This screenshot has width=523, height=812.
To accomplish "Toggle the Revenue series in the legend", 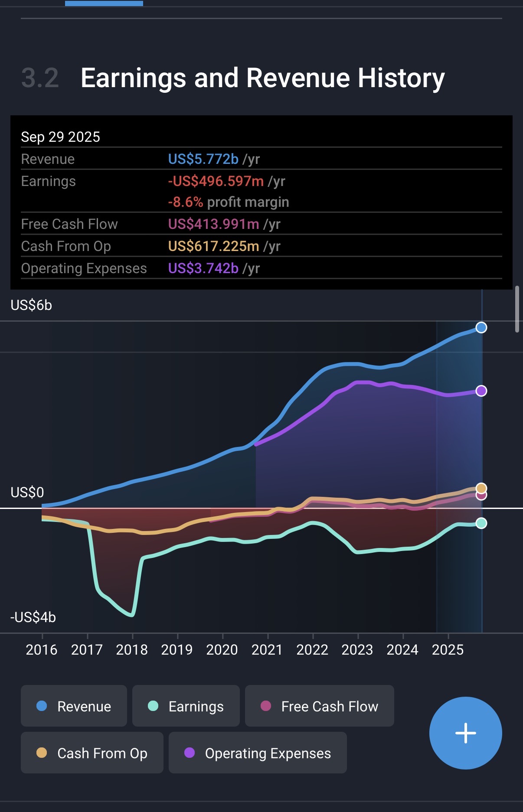I will [x=74, y=706].
